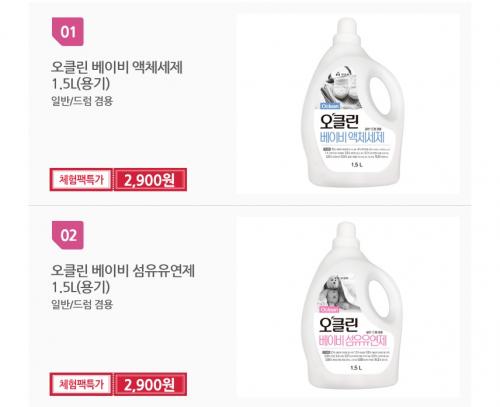Open the 오클린 베이비 섬유유연제 product title
This screenshot has height=407, width=500.
123,278
